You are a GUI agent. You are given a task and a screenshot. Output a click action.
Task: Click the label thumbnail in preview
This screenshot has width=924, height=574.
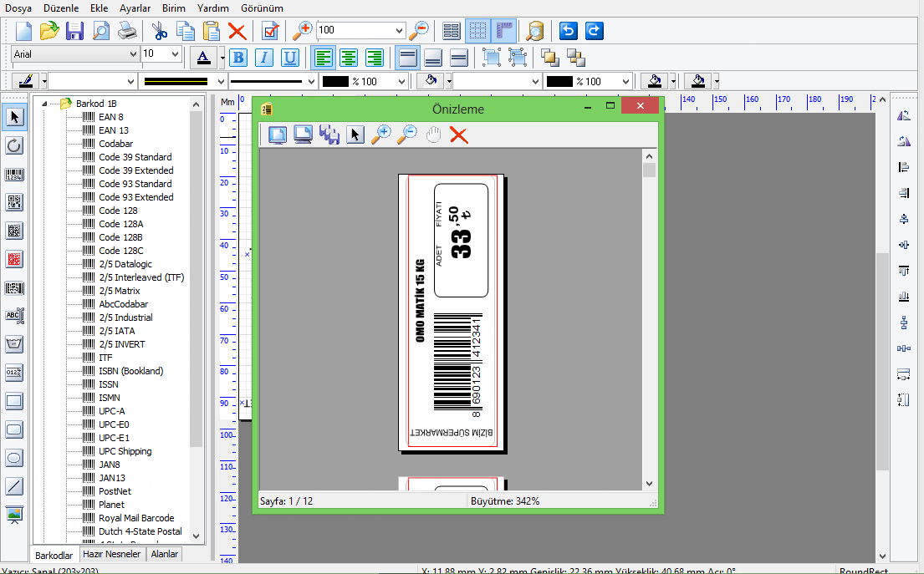pyautogui.click(x=452, y=313)
